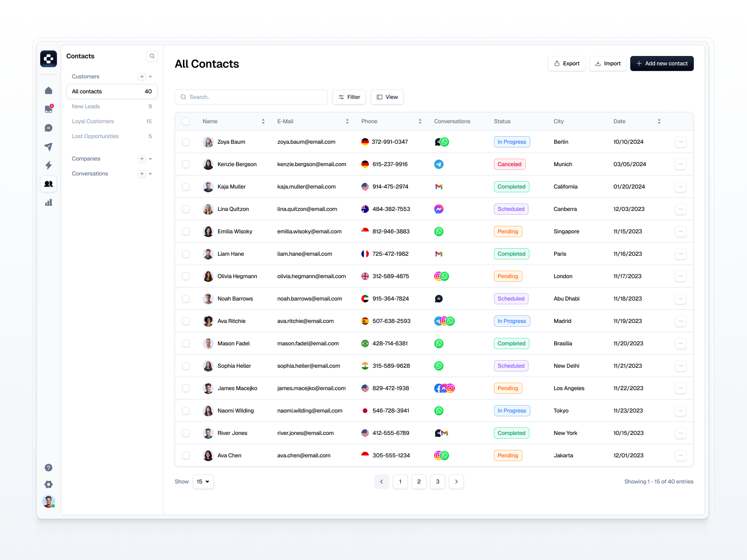
Task: Open the search icon in Contacts panel
Action: click(x=152, y=56)
